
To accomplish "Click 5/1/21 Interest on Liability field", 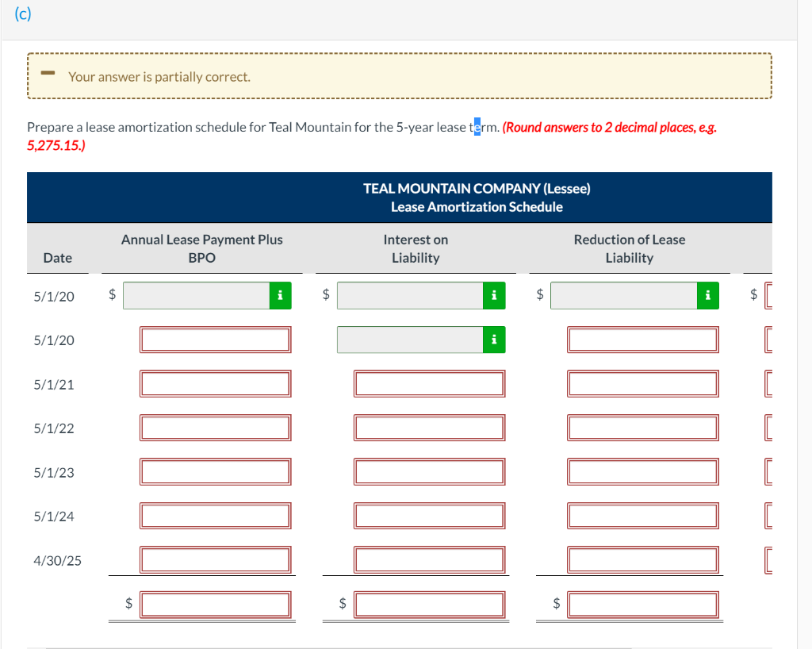I will point(429,384).
